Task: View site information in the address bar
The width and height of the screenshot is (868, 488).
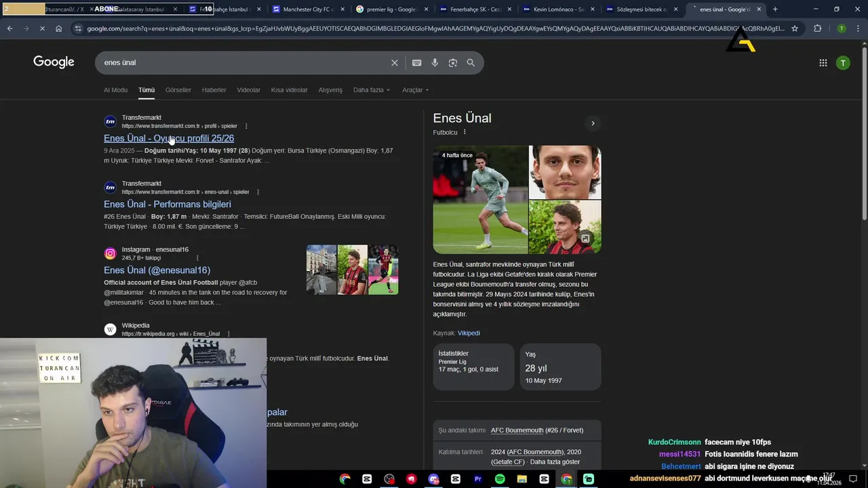Action: tap(79, 28)
